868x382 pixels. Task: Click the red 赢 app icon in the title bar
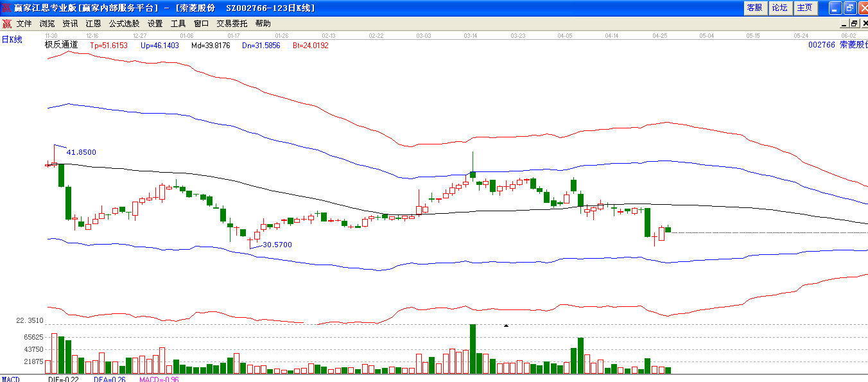point(6,8)
